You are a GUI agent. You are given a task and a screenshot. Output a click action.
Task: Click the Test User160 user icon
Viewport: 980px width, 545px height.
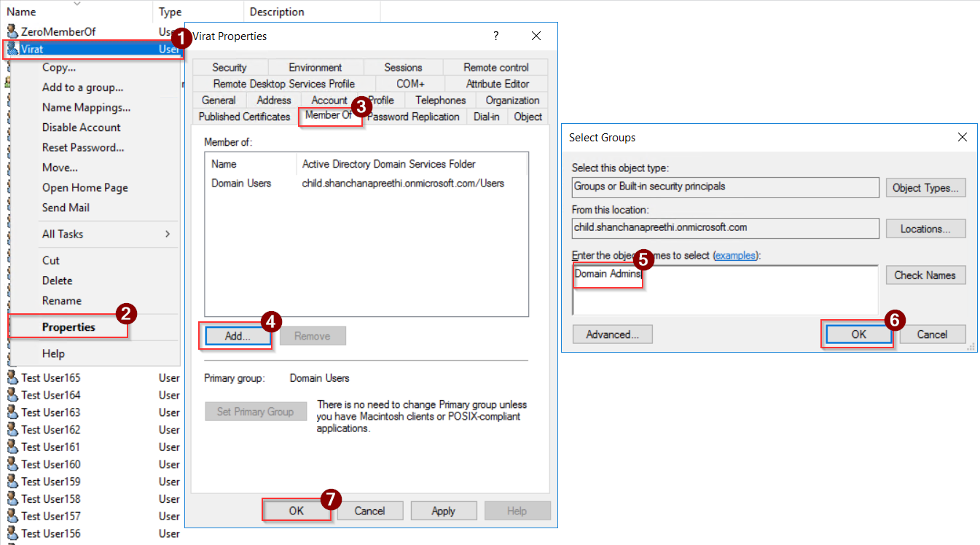pos(13,464)
